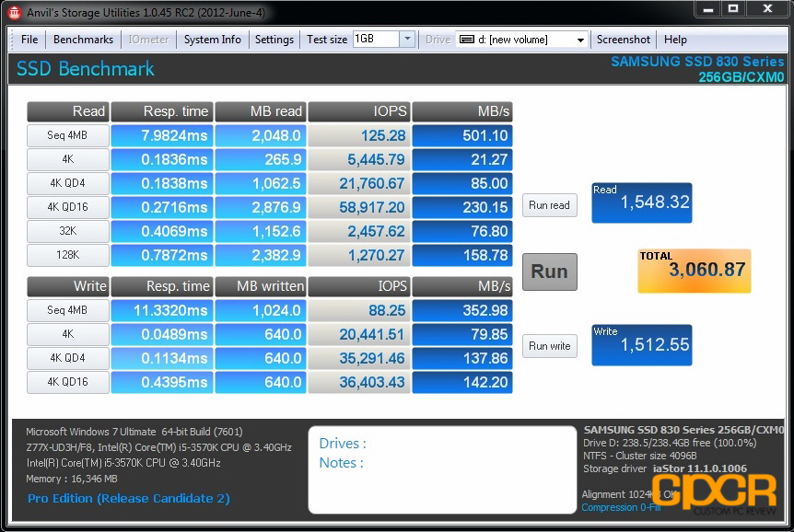Click the SSD Benchmark heading

coord(85,68)
